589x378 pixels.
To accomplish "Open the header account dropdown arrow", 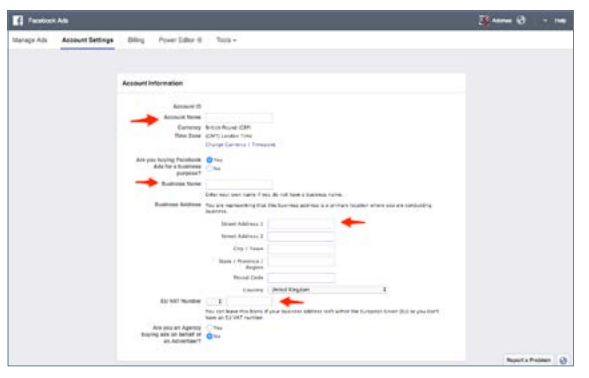I will [x=545, y=21].
